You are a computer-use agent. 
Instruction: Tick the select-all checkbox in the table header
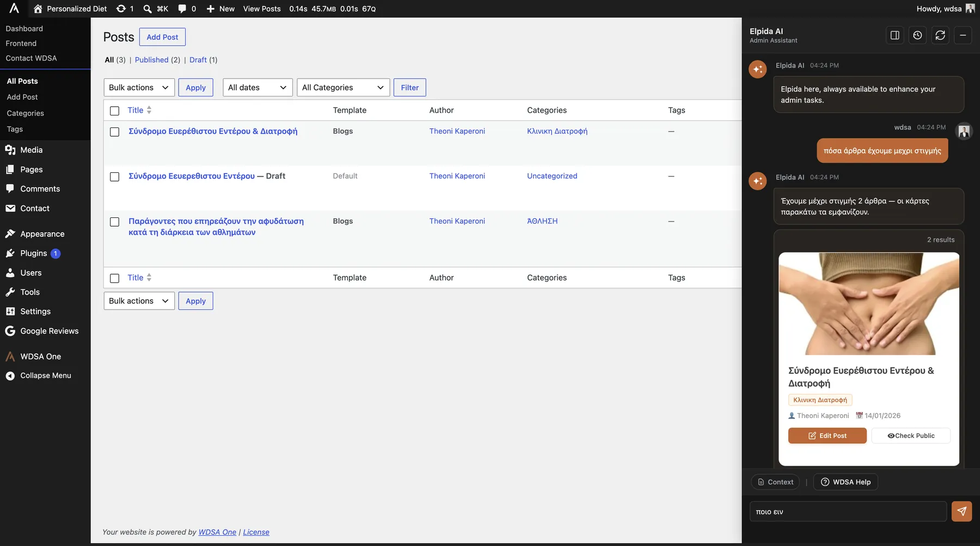(114, 111)
